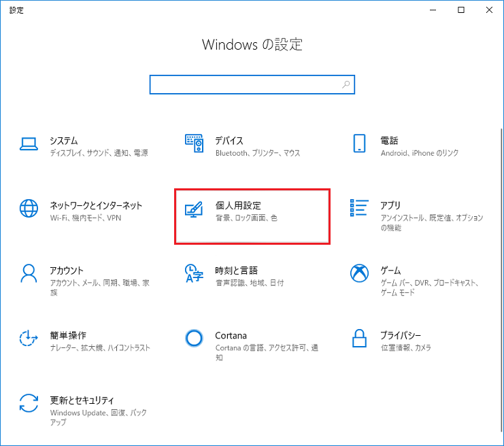504x446 pixels.
Task: Open アカウント settings title
Action: pyautogui.click(x=67, y=271)
